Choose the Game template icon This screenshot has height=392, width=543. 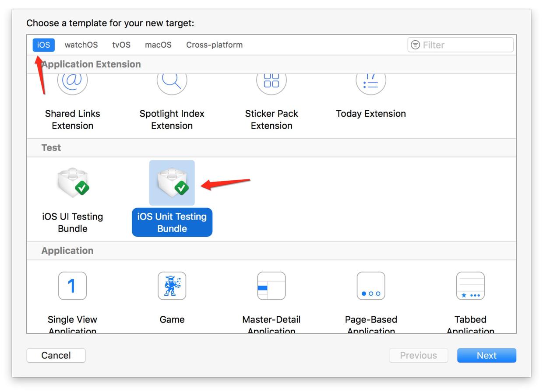[x=172, y=286]
